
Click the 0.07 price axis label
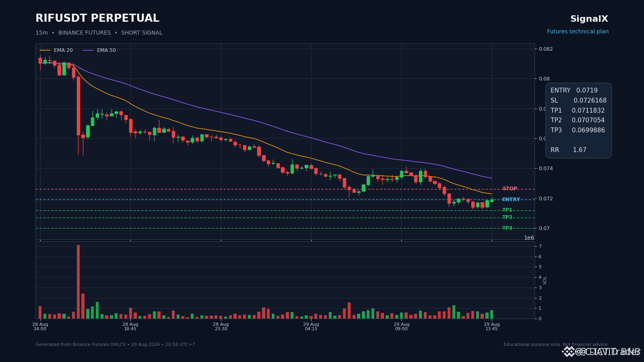pos(544,228)
